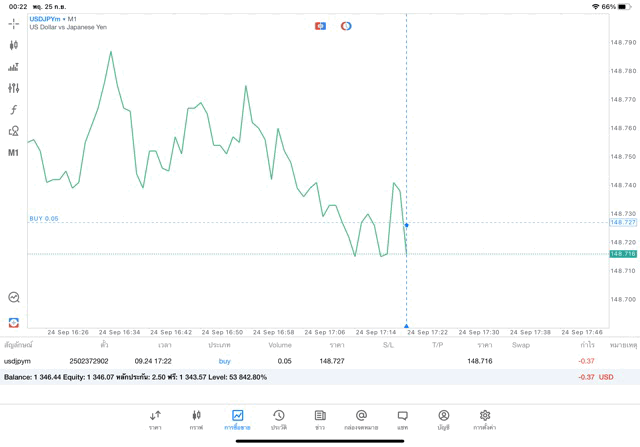640x447 pixels.
Task: Toggle the blue-red one-click trading icon
Action: (x=320, y=26)
